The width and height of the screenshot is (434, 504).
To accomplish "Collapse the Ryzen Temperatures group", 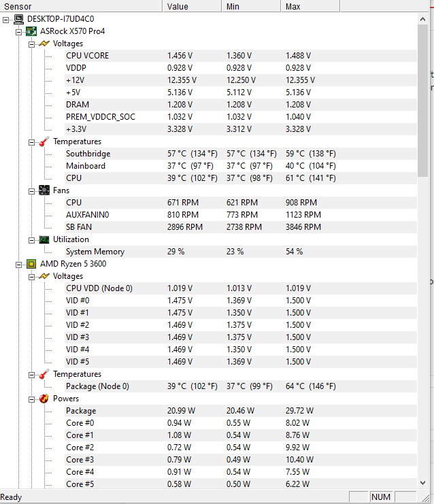I will [31, 375].
